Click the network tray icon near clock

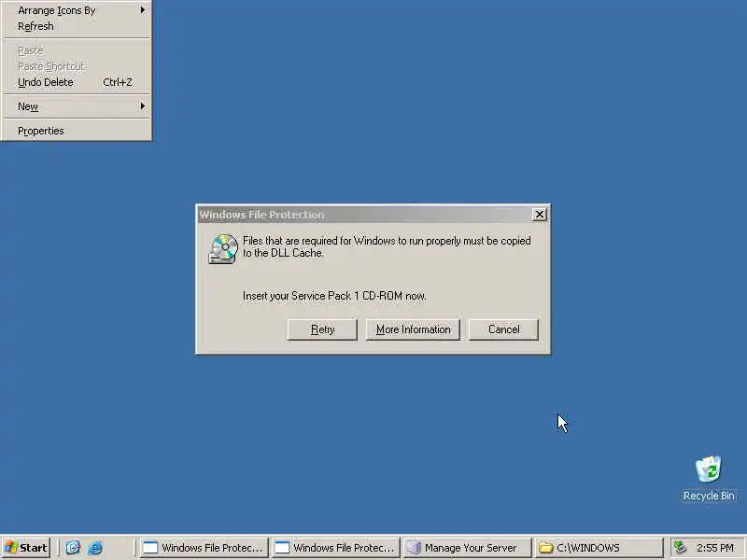(680, 548)
